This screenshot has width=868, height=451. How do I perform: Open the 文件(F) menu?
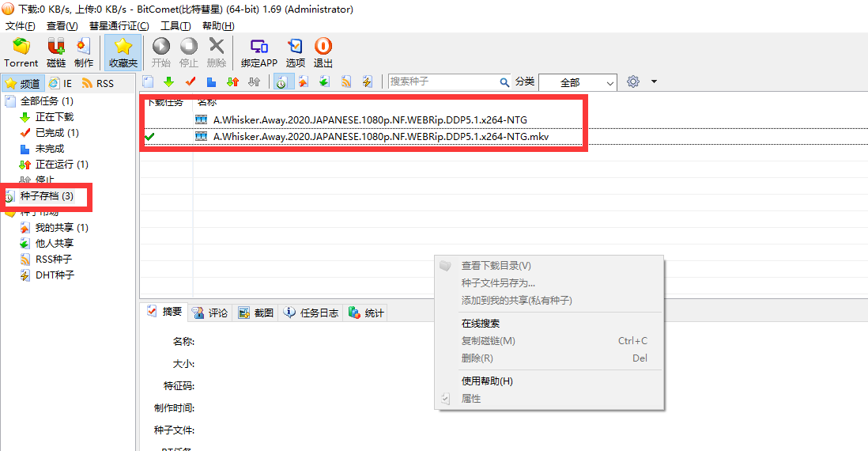pos(21,26)
